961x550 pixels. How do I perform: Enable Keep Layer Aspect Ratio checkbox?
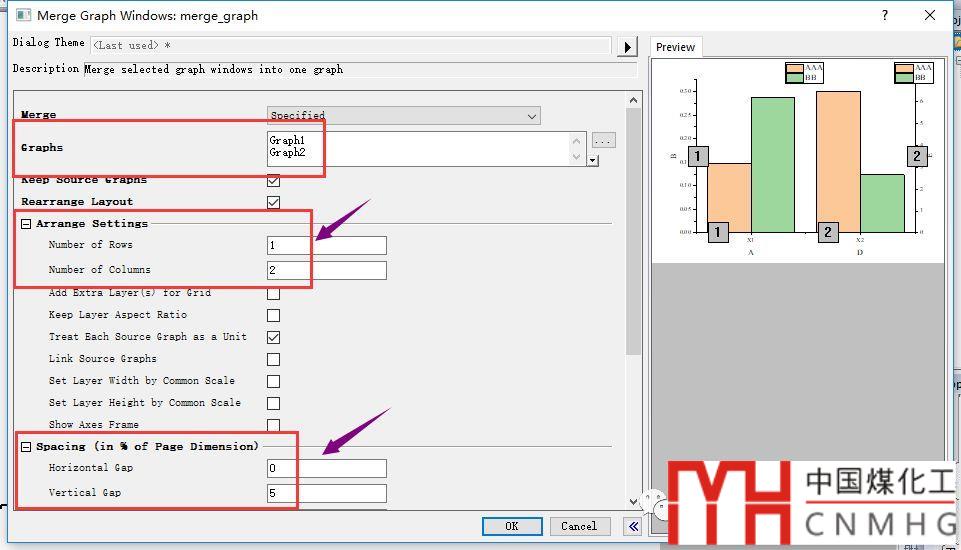[273, 315]
